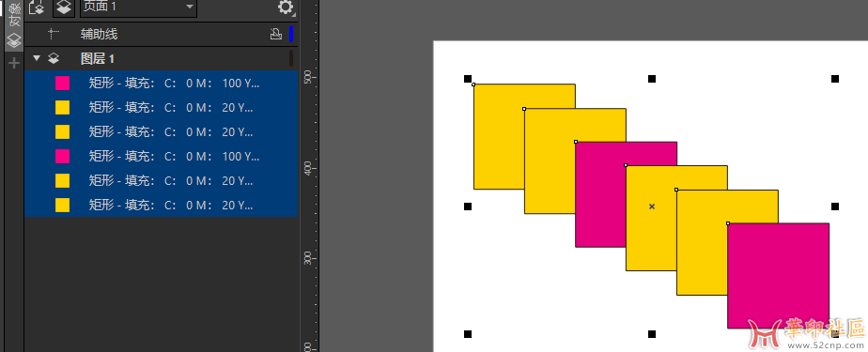Open the objects panel gear options
The height and width of the screenshot is (352, 868).
pos(286,8)
